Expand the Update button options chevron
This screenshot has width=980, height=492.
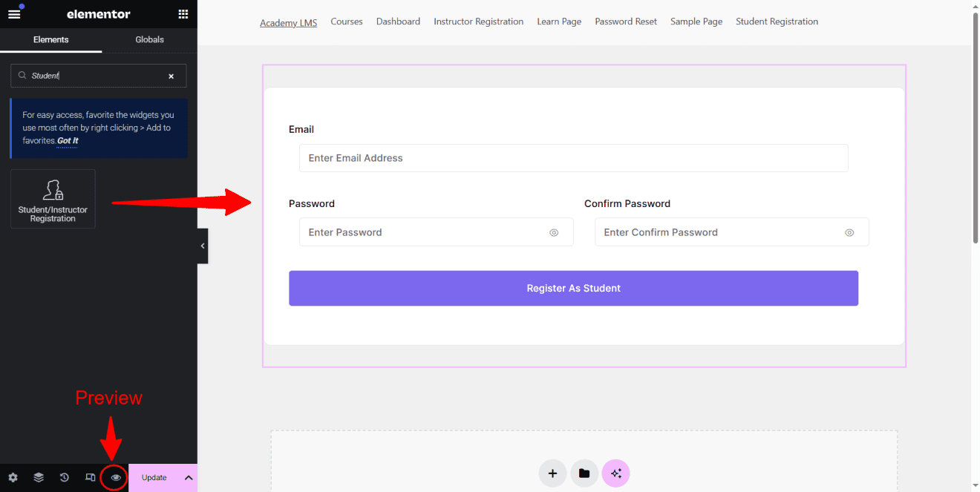click(x=188, y=477)
